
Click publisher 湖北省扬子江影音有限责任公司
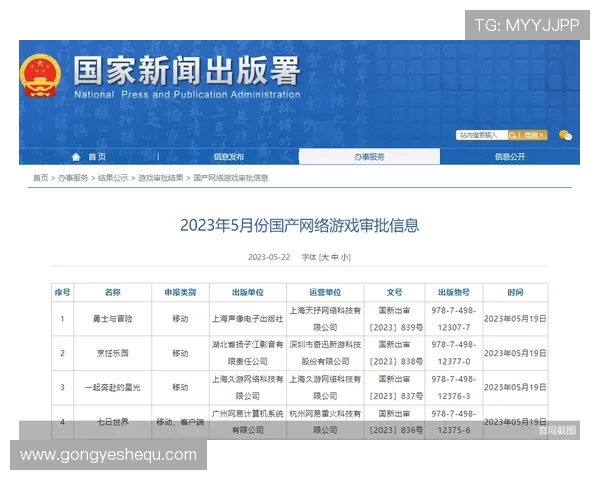[x=248, y=353]
